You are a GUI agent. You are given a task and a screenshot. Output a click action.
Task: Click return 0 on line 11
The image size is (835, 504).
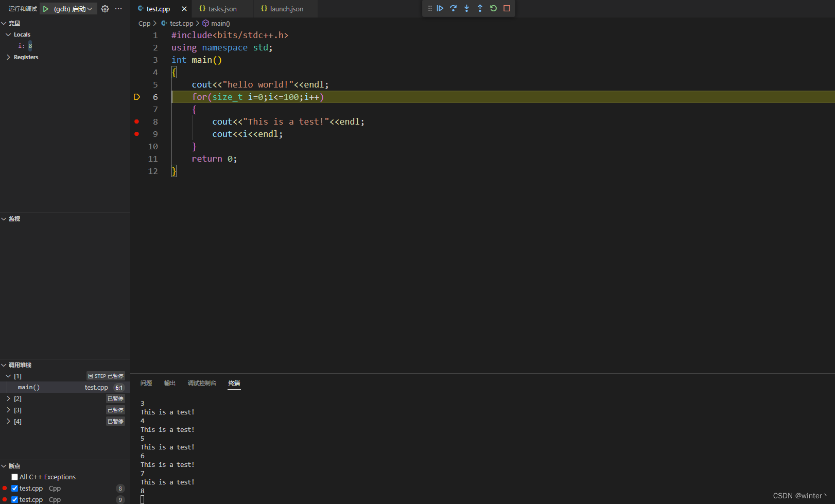pyautogui.click(x=214, y=159)
